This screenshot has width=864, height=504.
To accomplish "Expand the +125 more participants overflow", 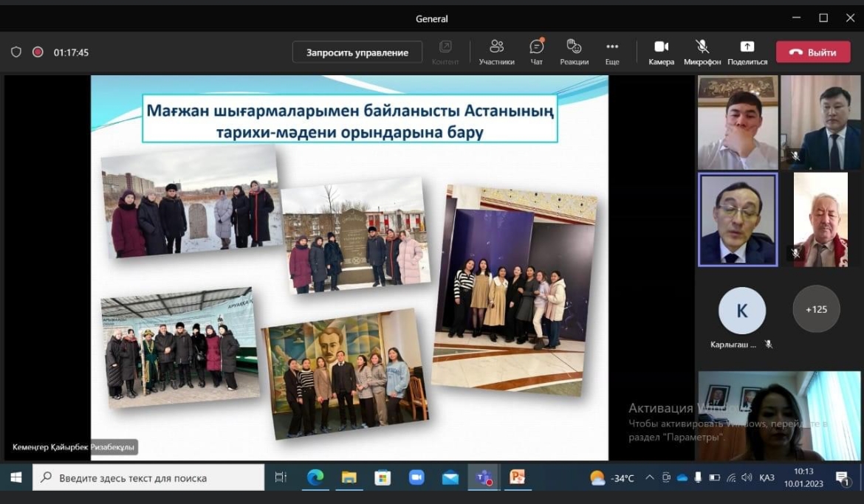I will tap(816, 309).
